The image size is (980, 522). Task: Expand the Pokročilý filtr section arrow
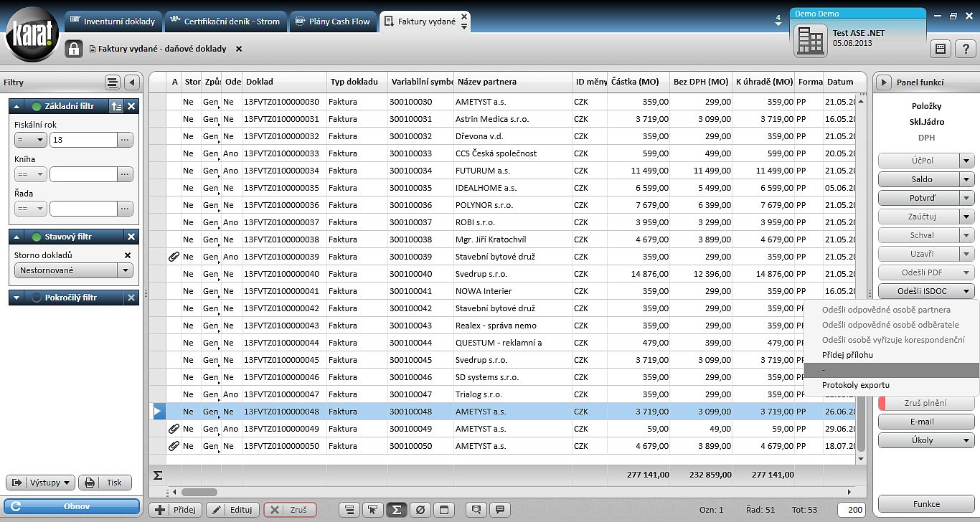point(17,298)
